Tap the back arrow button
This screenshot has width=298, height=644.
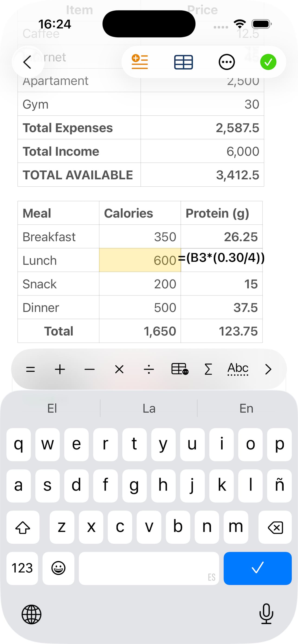tap(28, 62)
